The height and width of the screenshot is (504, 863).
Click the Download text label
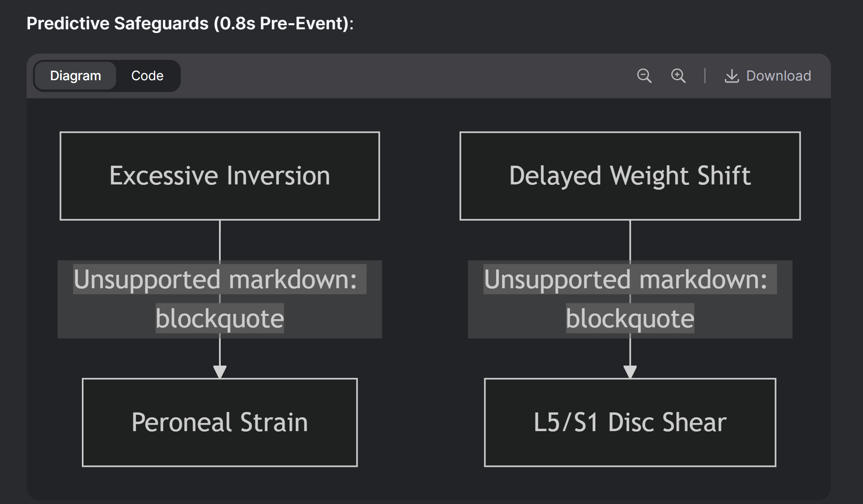point(778,76)
